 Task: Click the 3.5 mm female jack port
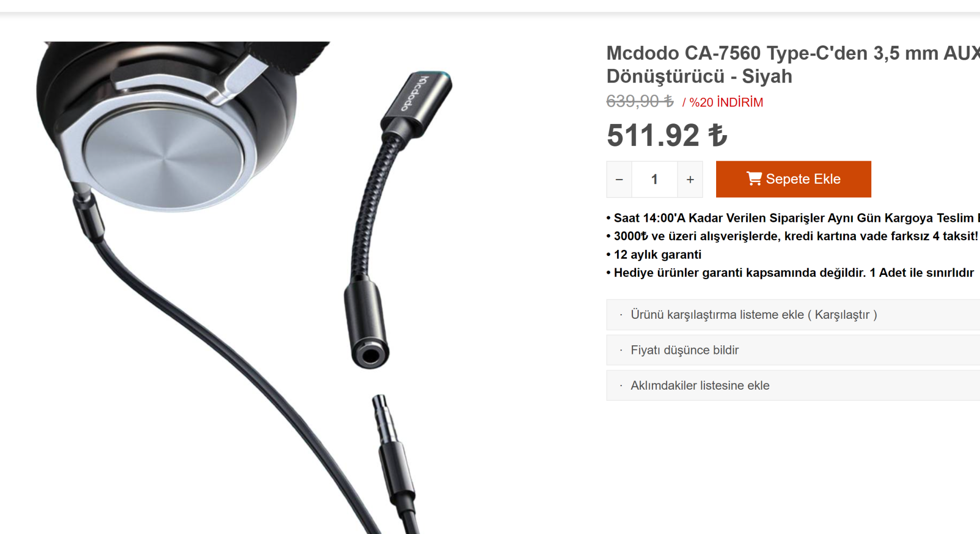[x=370, y=355]
